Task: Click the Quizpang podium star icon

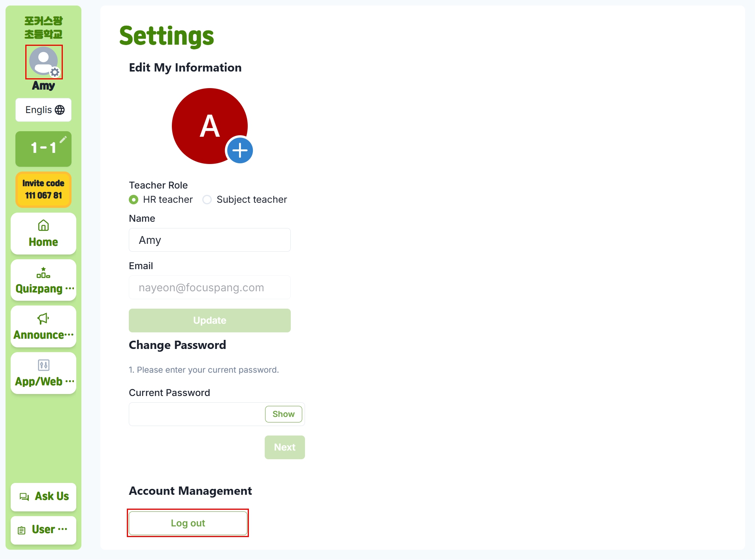Action: tap(43, 273)
